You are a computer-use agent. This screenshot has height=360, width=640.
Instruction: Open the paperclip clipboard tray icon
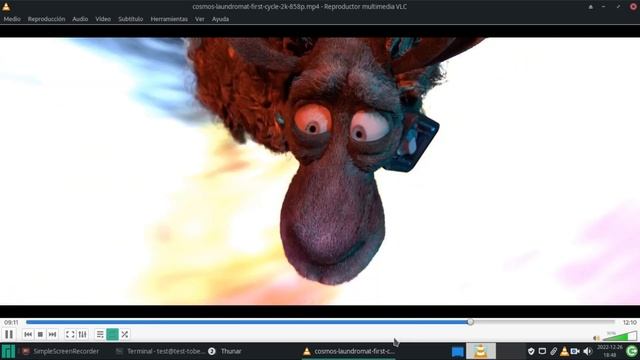(x=553, y=351)
